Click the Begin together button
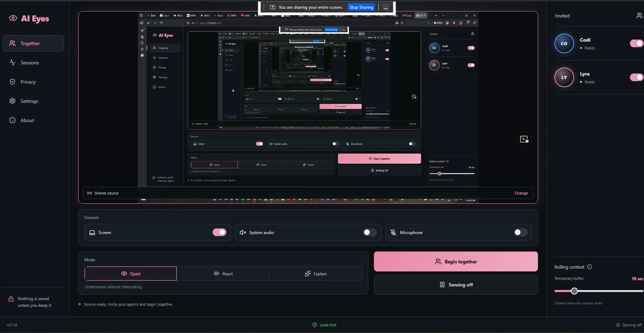 pyautogui.click(x=456, y=262)
